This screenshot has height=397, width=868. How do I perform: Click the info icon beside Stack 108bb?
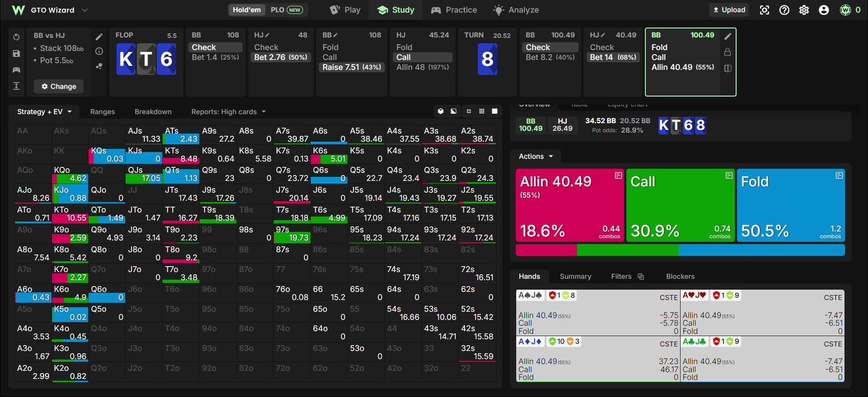click(x=99, y=51)
